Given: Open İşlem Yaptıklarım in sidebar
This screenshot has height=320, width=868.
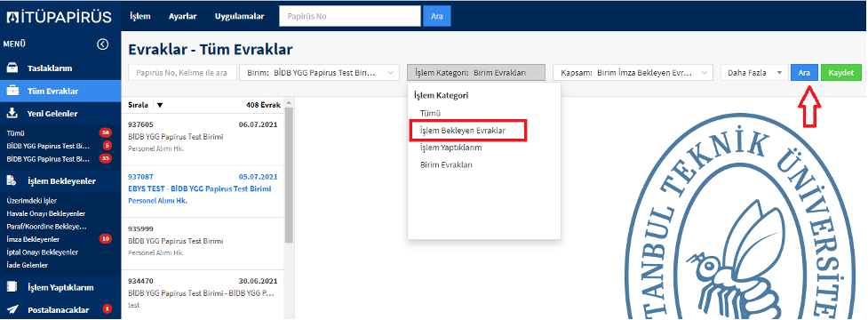Looking at the screenshot, I should [x=60, y=287].
